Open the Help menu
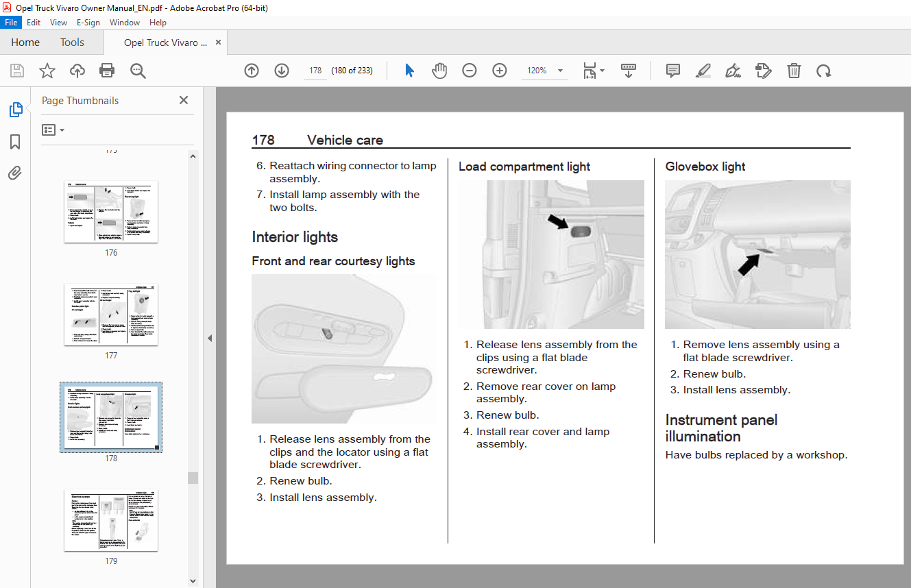 tap(158, 23)
